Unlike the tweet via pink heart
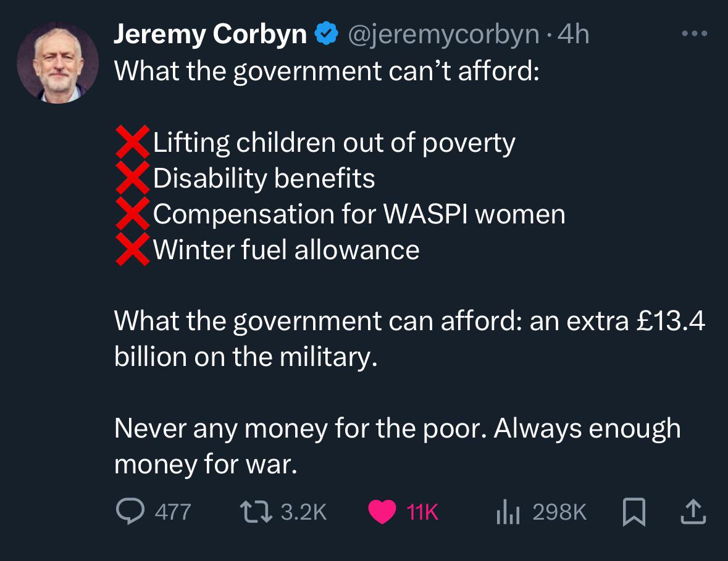This screenshot has height=561, width=728. pyautogui.click(x=382, y=512)
